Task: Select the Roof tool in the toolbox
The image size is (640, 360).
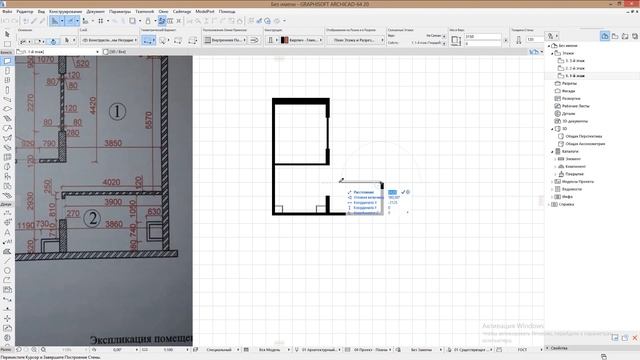Action: click(7, 128)
